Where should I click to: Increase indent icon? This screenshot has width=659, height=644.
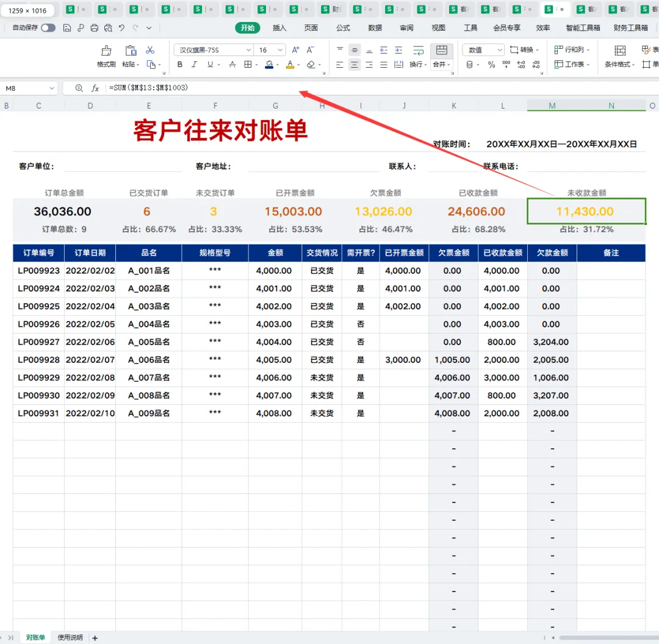coord(398,49)
